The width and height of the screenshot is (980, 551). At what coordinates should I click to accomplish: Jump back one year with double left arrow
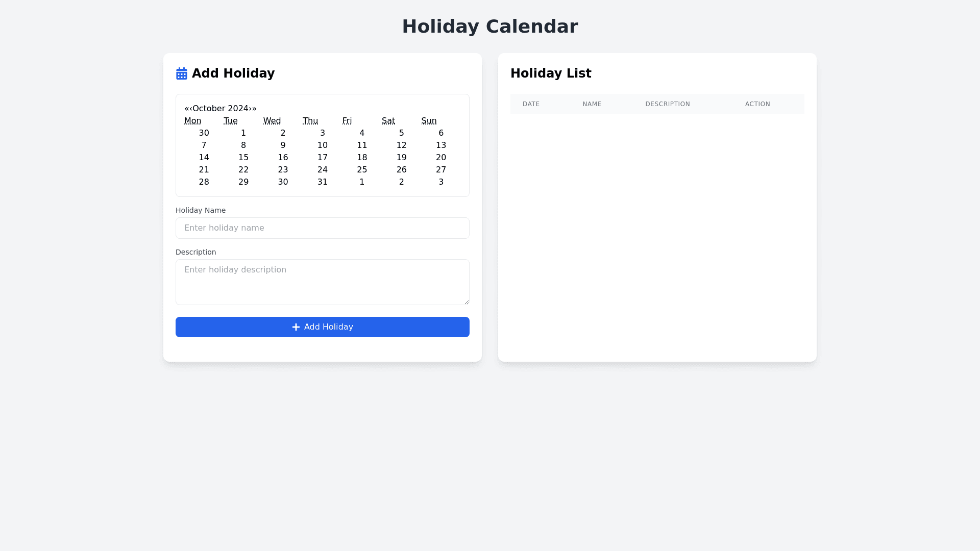pyautogui.click(x=187, y=109)
